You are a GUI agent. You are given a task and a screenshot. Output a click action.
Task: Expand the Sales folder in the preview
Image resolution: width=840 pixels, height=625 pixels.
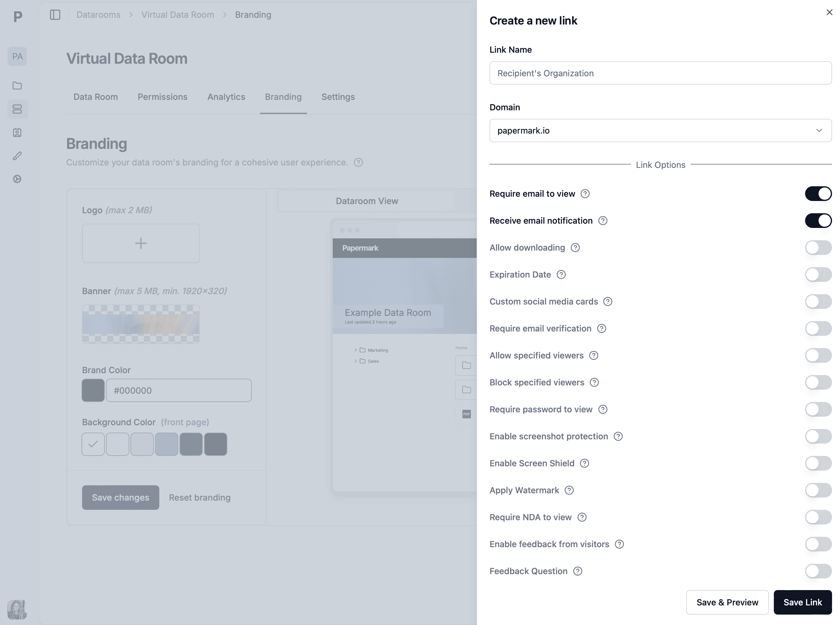(356, 361)
